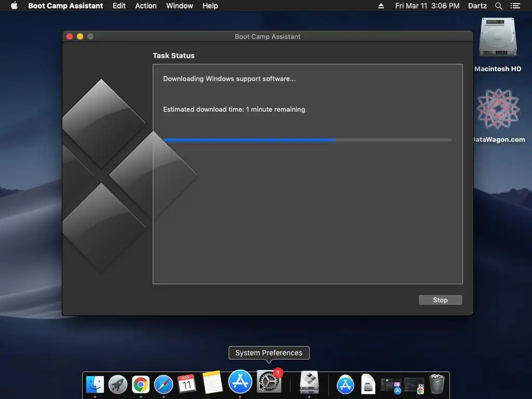This screenshot has height=399, width=532.
Task: Open the Edit menu
Action: [x=119, y=6]
